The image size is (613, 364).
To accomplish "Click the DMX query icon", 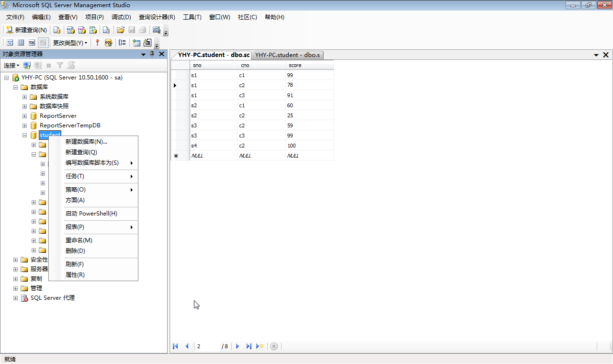I will coord(82,30).
